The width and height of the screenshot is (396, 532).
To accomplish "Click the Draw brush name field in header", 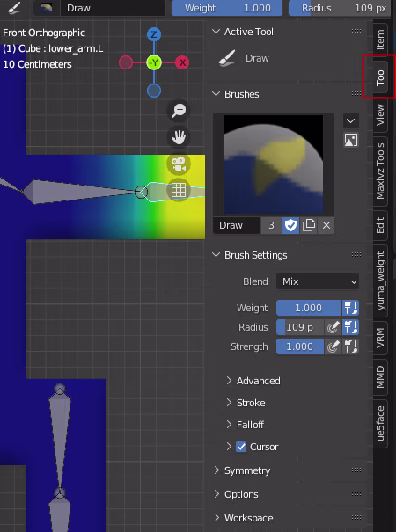I will (x=113, y=8).
